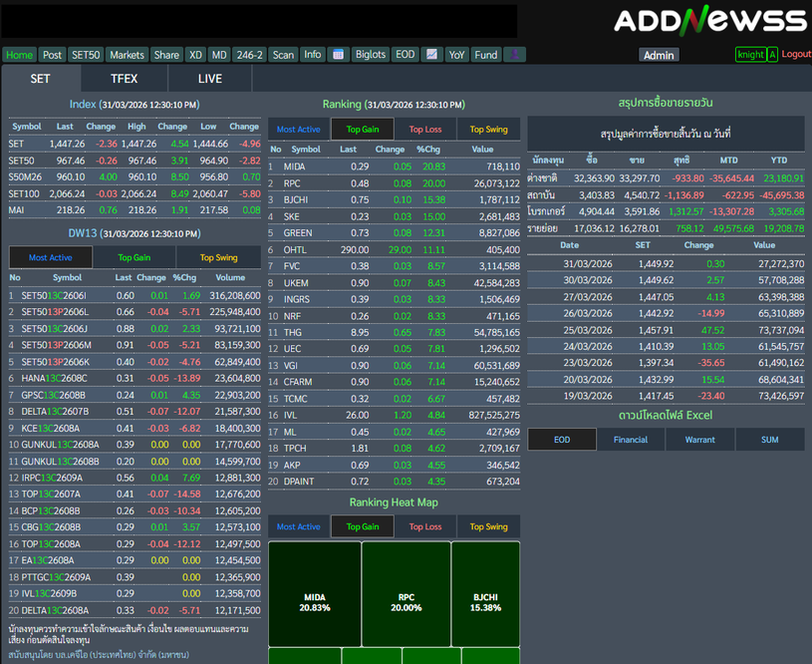The image size is (812, 664).
Task: Open the Scan menu item
Action: (283, 55)
